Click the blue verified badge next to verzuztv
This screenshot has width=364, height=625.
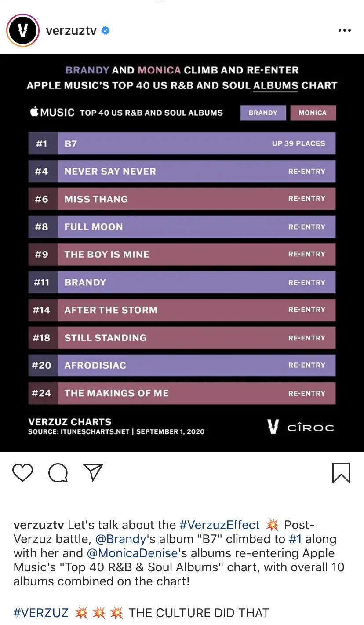pyautogui.click(x=106, y=30)
